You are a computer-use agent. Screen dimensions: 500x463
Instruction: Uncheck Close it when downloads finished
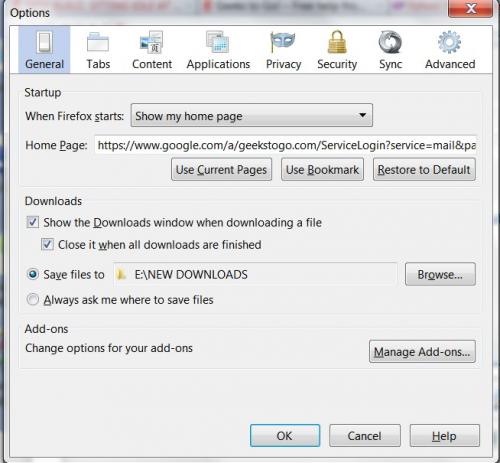(47, 244)
